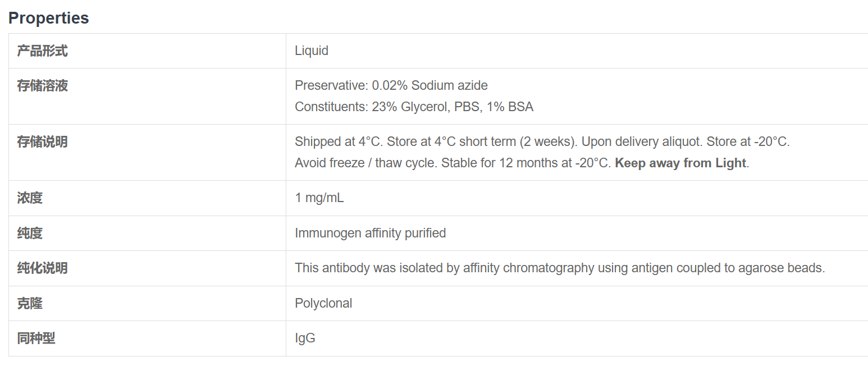This screenshot has height=366, width=868.
Task: Select the 同种型 label
Action: [x=36, y=338]
